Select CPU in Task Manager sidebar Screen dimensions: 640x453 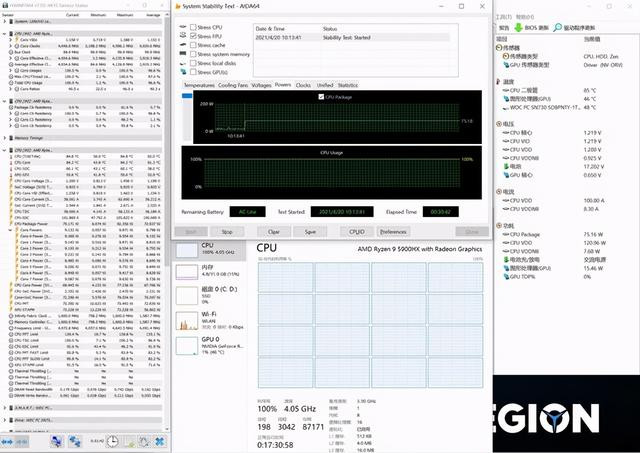tap(211, 249)
